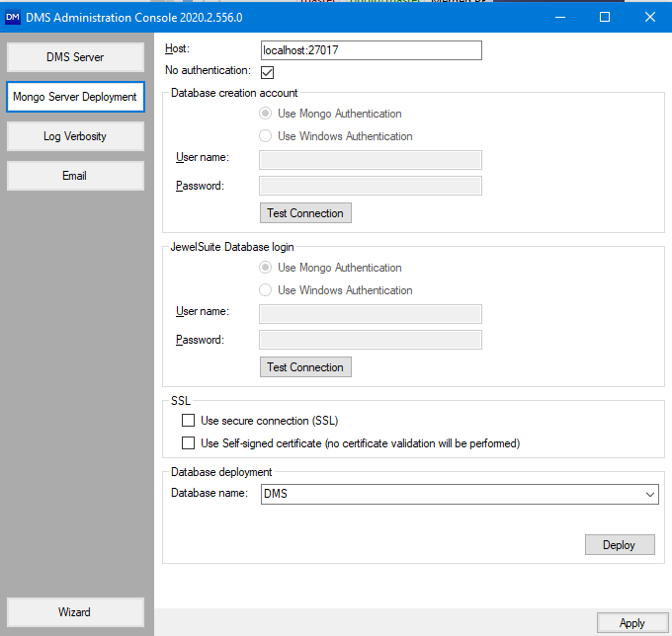Image resolution: width=672 pixels, height=636 pixels.
Task: Maximize the DMS Administration Console window
Action: coord(605,18)
